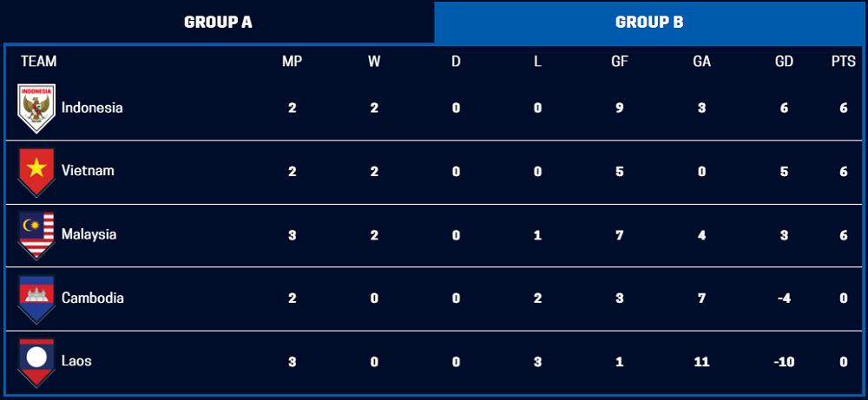Viewport: 868px width, 400px height.
Task: Click the Malaysia flag badge
Action: 36,235
